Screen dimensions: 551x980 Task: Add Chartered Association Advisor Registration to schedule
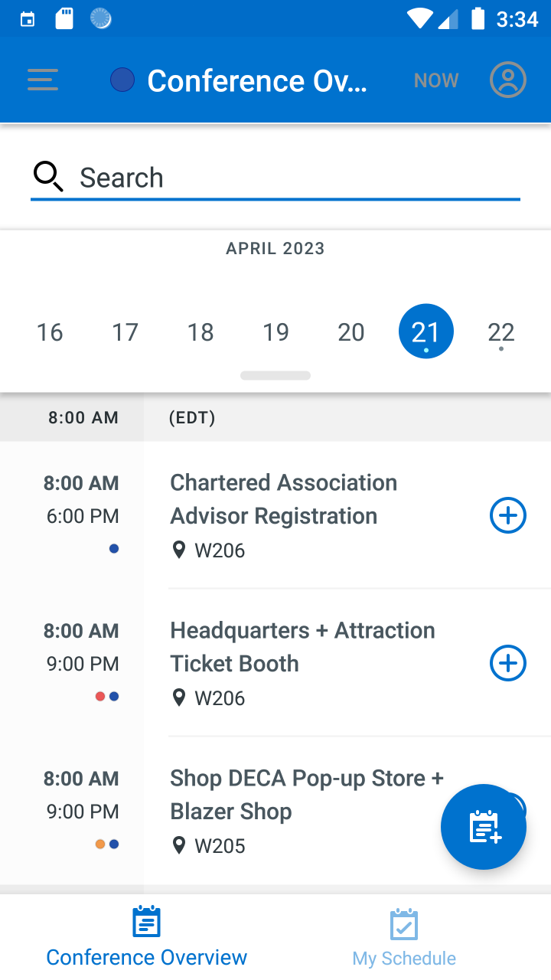tap(508, 516)
